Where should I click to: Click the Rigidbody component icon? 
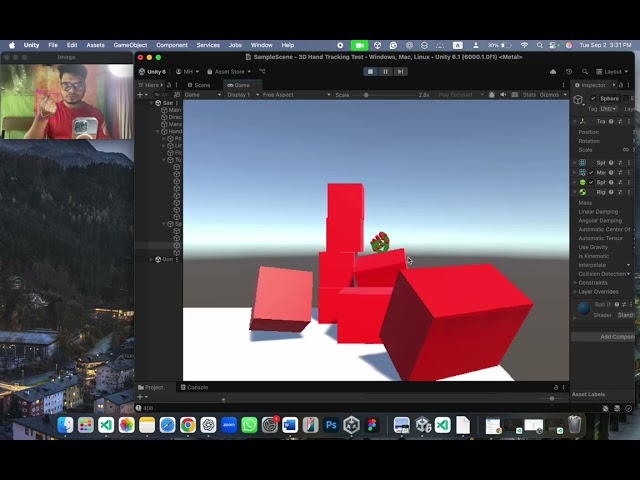[x=582, y=192]
